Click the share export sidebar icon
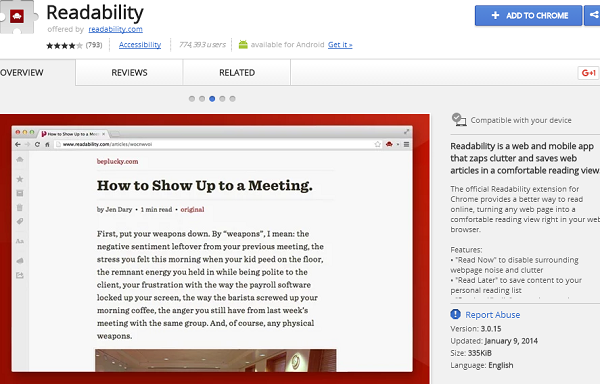This screenshot has width=600, height=384. [x=20, y=275]
